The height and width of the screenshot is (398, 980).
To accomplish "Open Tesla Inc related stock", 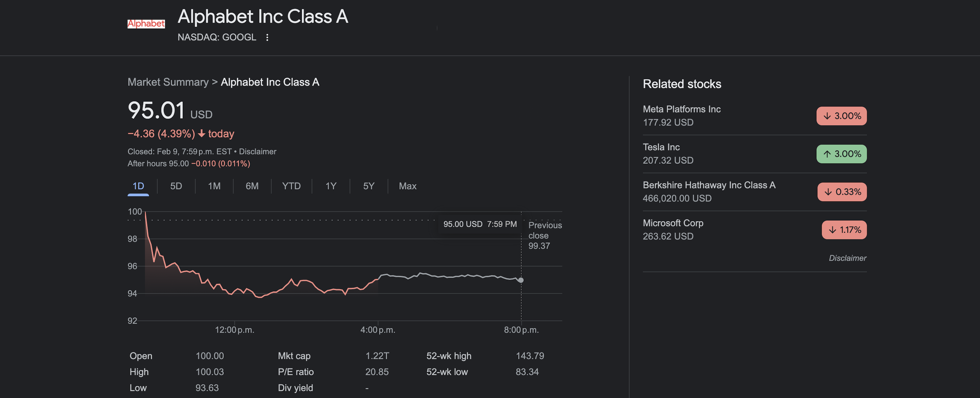I will tap(754, 154).
